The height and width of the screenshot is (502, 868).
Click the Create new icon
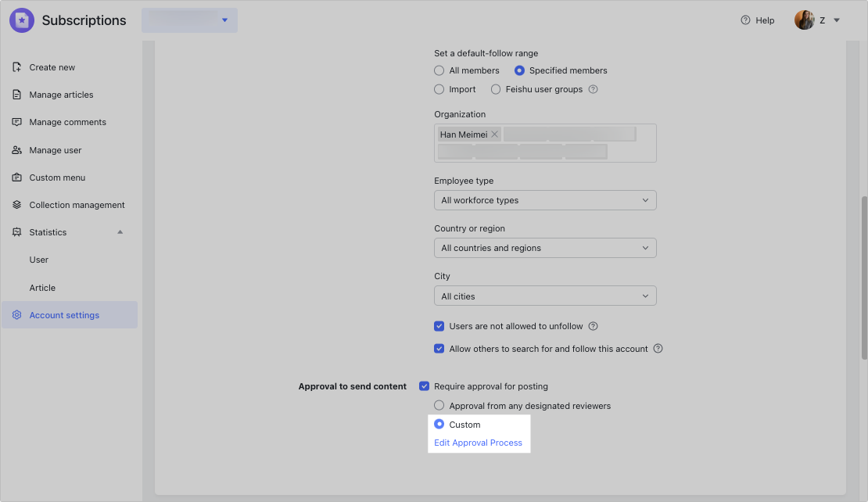point(16,67)
